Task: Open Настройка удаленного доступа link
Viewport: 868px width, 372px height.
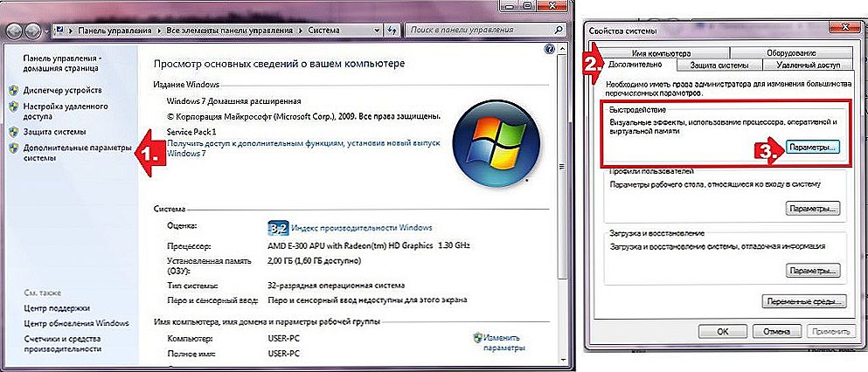Action: (x=66, y=112)
